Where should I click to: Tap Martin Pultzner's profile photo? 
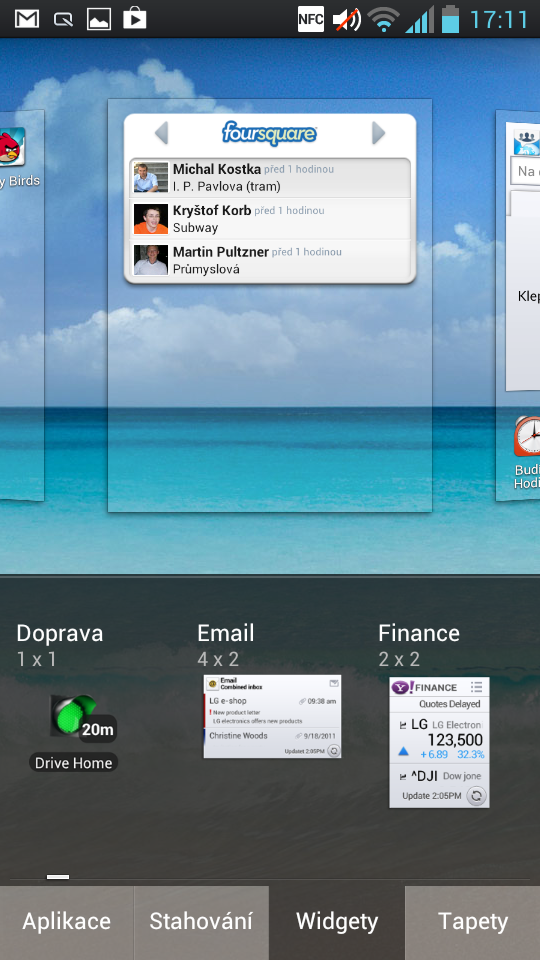tap(151, 260)
